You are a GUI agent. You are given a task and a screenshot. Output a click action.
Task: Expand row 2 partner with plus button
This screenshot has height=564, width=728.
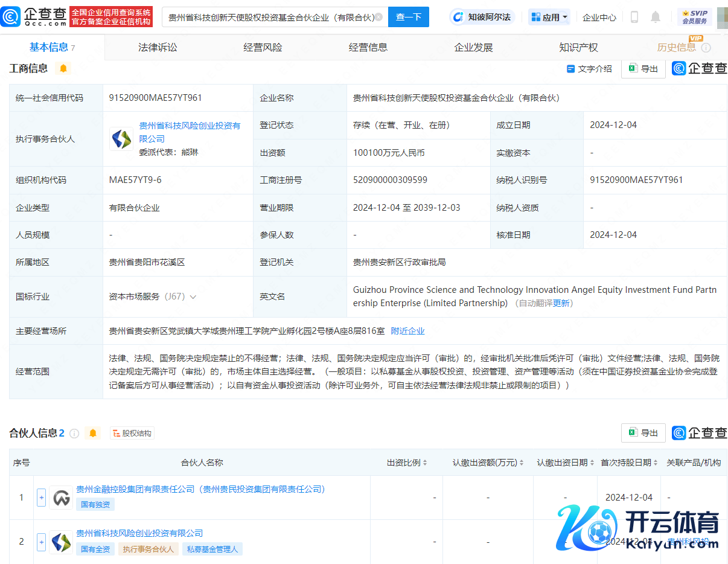pyautogui.click(x=41, y=542)
